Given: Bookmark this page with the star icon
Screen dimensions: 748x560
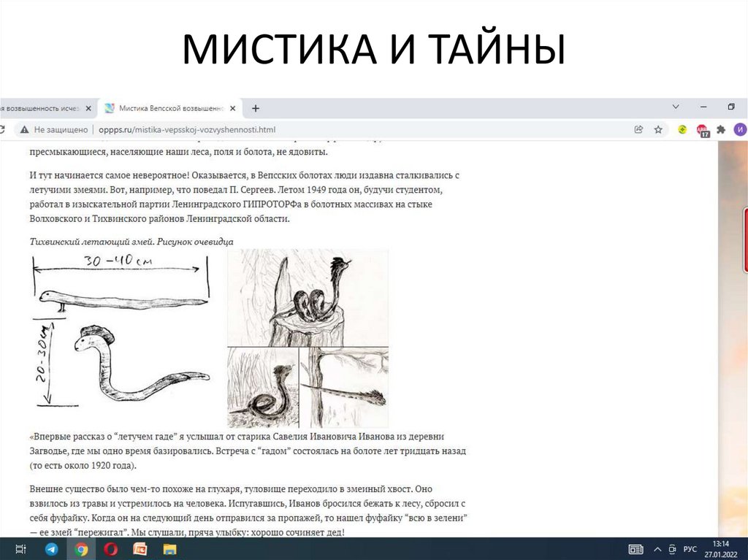Looking at the screenshot, I should (658, 130).
